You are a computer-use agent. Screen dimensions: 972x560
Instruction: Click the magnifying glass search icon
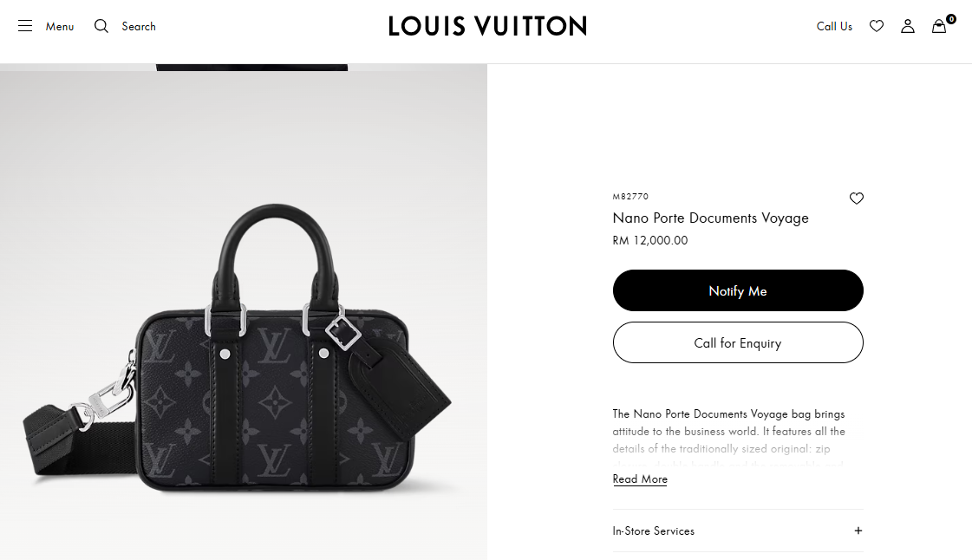tap(101, 26)
